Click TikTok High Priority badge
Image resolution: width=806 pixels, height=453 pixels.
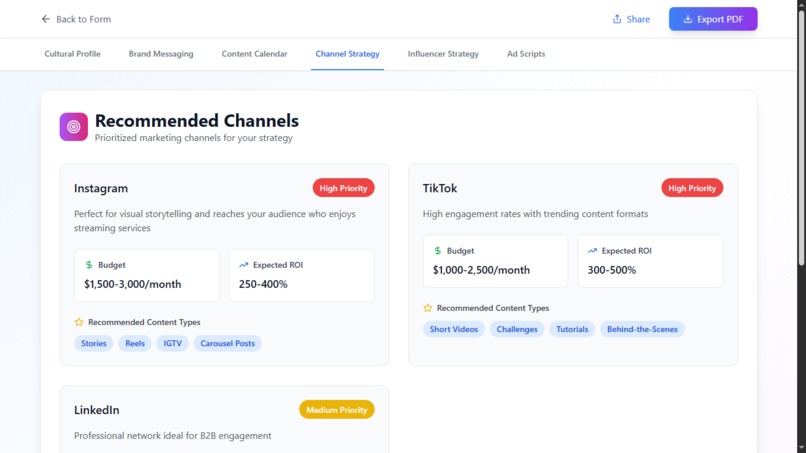692,188
